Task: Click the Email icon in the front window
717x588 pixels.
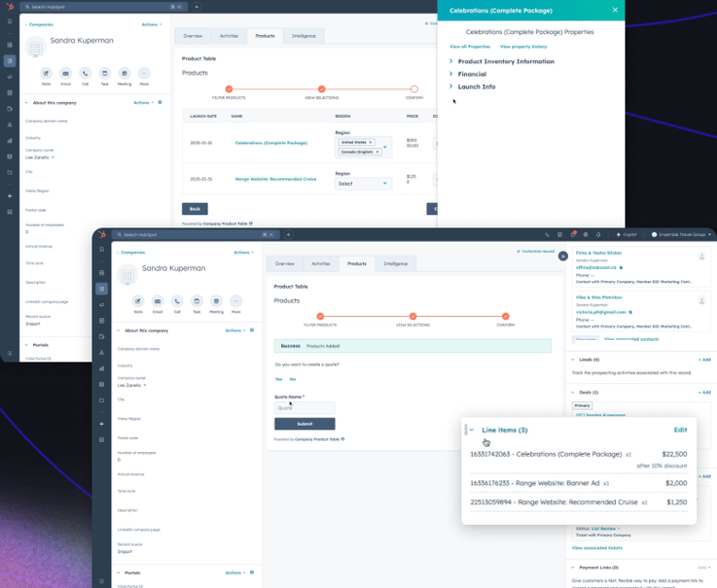Action: pyautogui.click(x=158, y=301)
